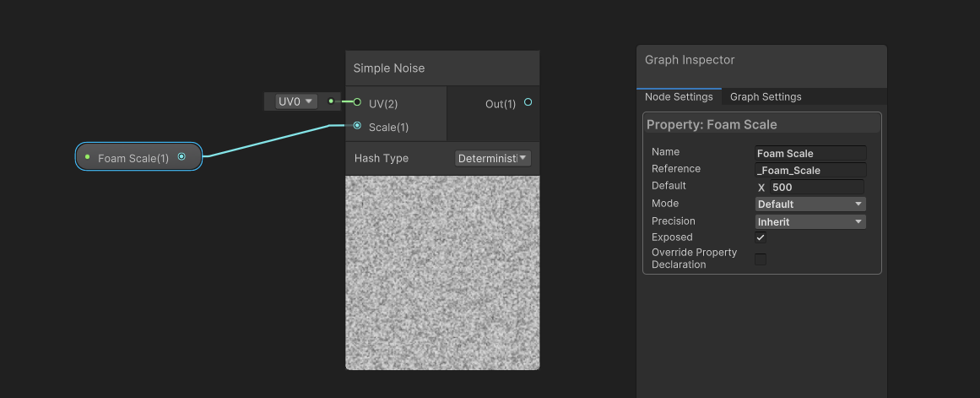Open the UV0 channel dropdown

[x=295, y=101]
